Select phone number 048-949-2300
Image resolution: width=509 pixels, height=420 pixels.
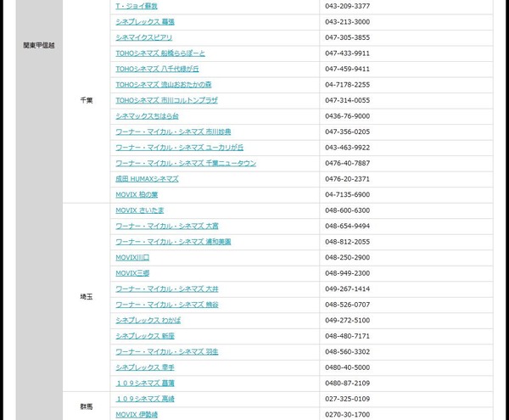click(x=347, y=273)
